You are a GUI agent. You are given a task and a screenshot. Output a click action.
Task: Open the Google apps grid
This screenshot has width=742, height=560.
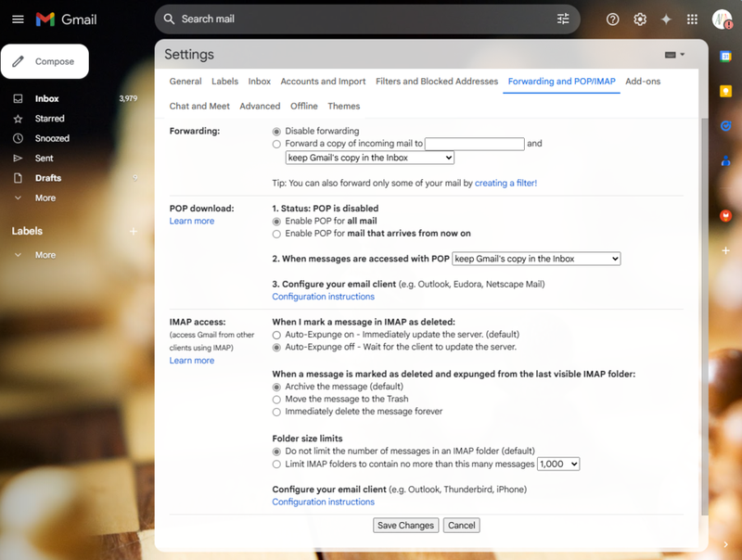(692, 19)
